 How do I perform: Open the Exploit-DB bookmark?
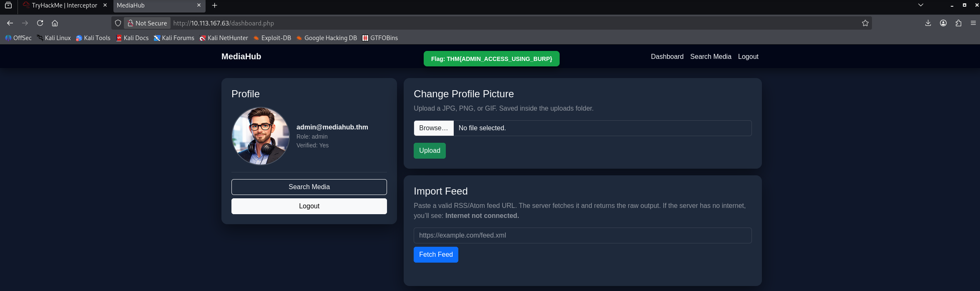(272, 38)
